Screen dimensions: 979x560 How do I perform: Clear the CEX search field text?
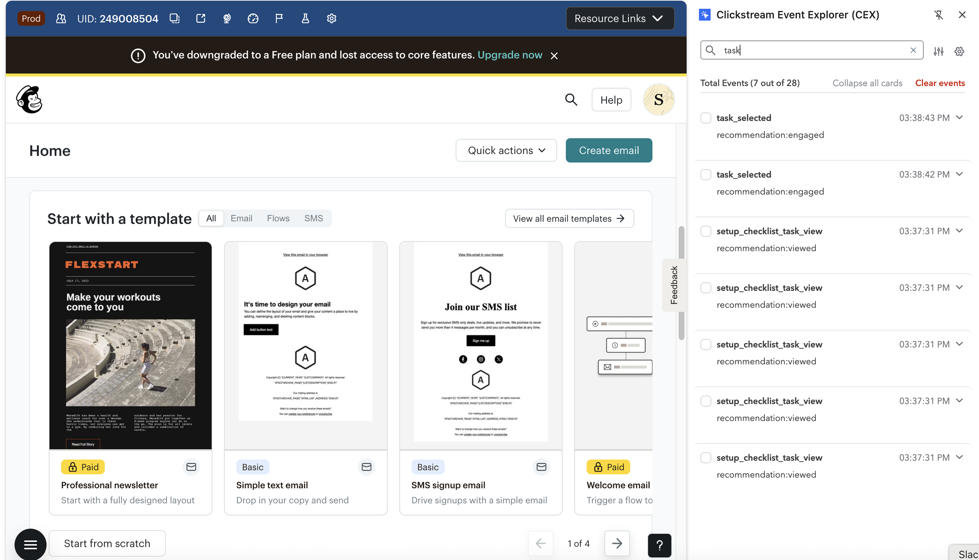click(913, 50)
